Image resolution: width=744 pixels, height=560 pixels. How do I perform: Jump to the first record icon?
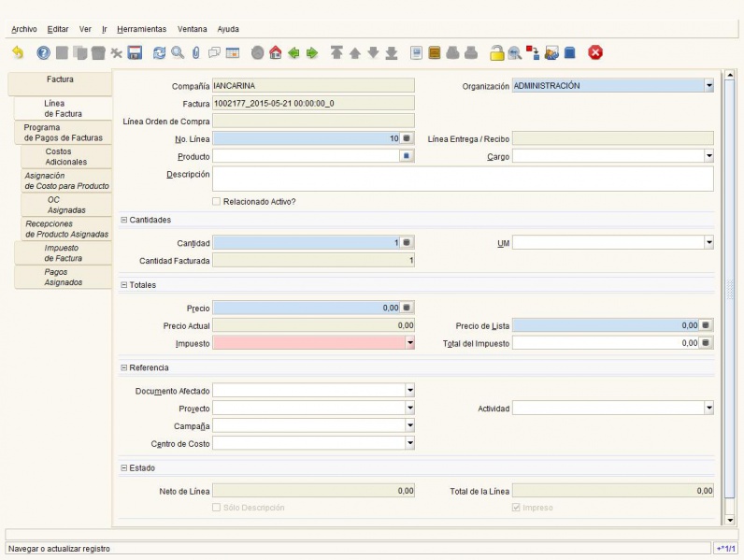click(336, 52)
